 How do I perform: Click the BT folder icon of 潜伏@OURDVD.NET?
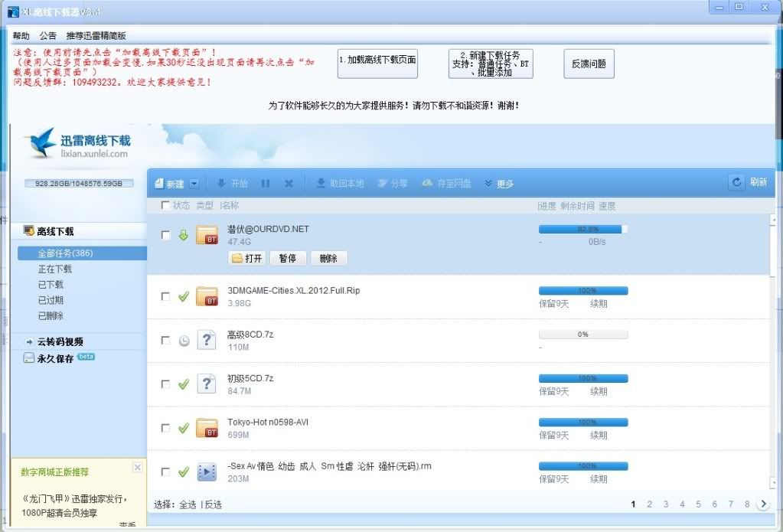pos(207,235)
